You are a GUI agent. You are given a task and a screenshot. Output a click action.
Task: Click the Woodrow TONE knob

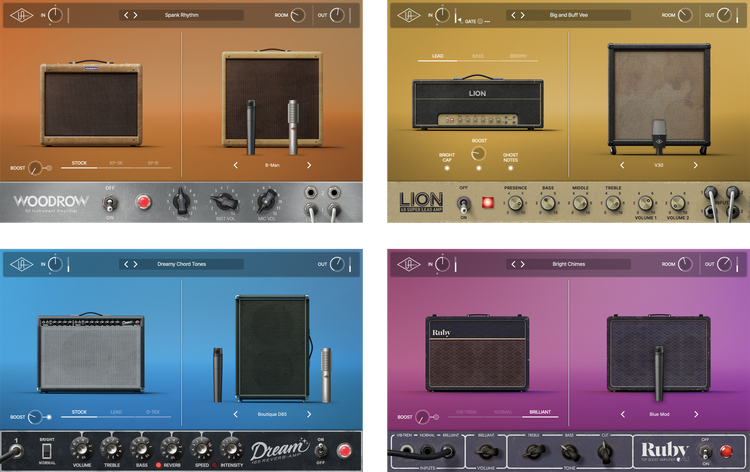(183, 202)
